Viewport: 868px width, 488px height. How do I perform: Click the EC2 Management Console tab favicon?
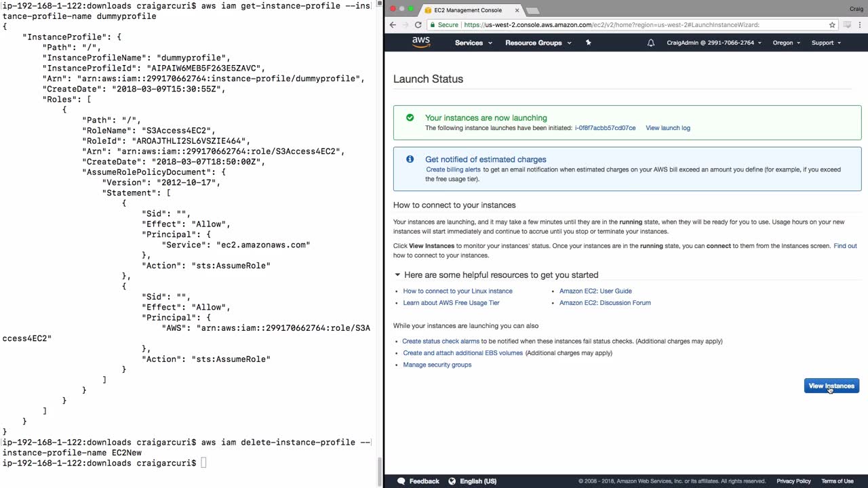coord(428,10)
